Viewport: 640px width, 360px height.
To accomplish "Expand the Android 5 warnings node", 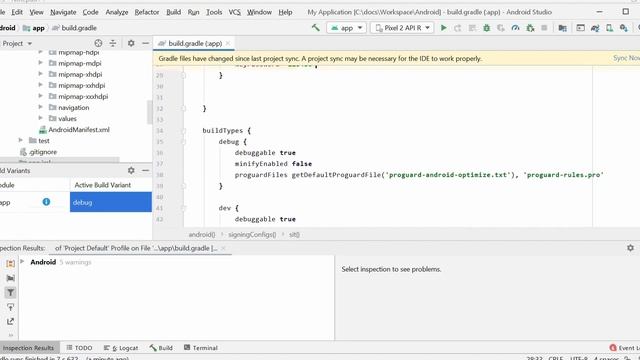I will [22, 262].
